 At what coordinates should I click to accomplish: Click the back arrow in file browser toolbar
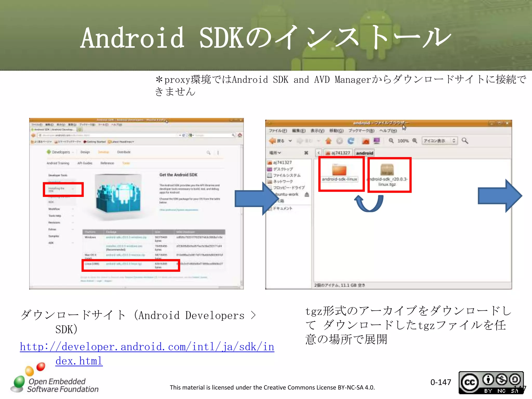[x=276, y=141]
